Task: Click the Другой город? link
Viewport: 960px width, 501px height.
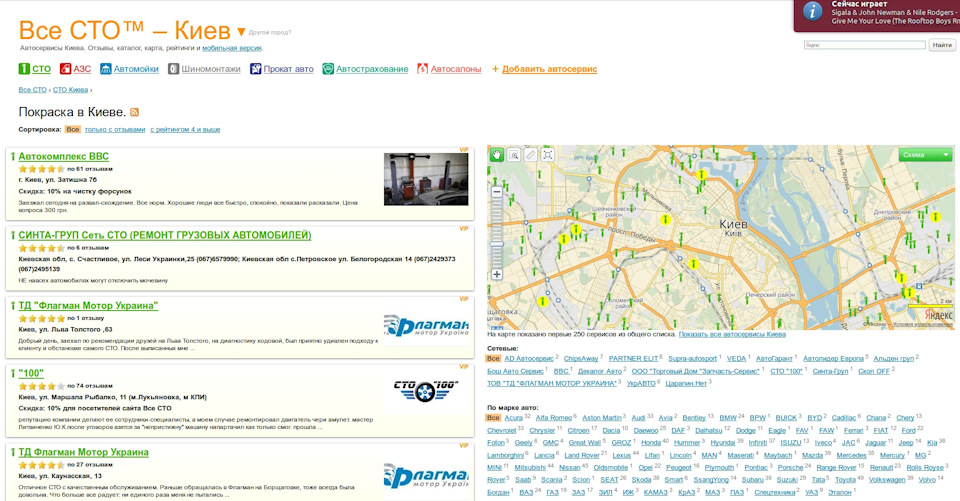Action: 269,32
